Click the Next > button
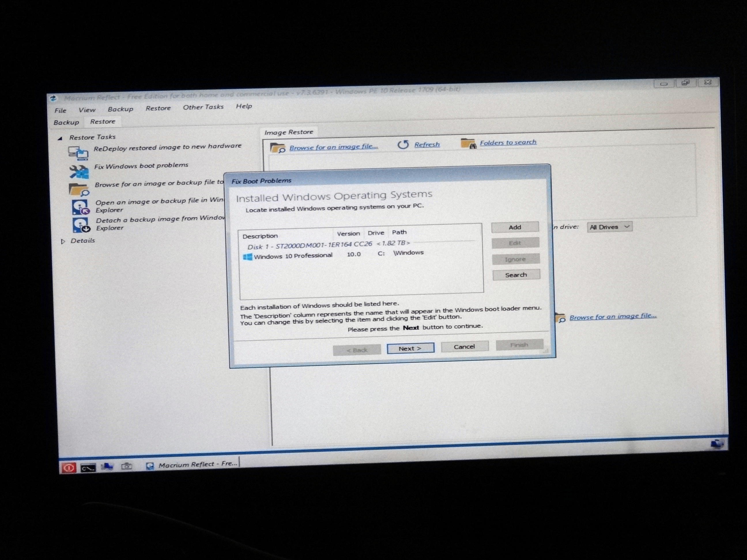747x560 pixels. (x=410, y=348)
